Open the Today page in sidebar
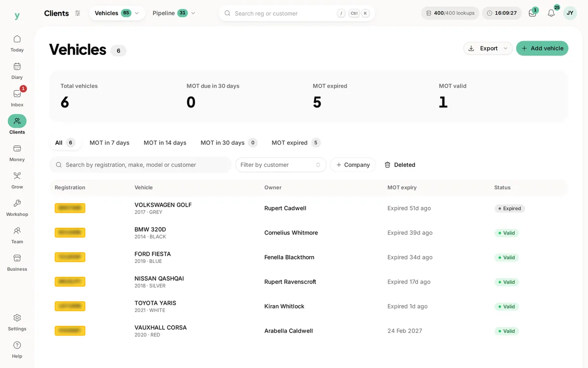 pyautogui.click(x=17, y=43)
